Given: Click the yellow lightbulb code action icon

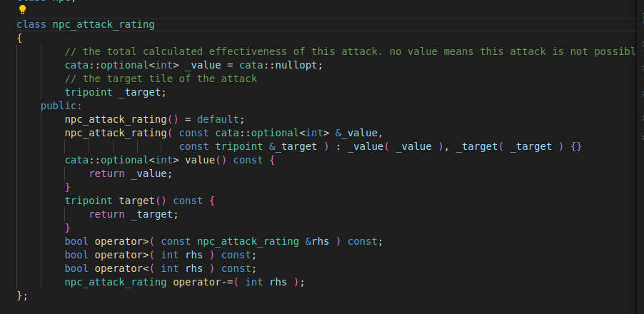Looking at the screenshot, I should click(x=23, y=9).
